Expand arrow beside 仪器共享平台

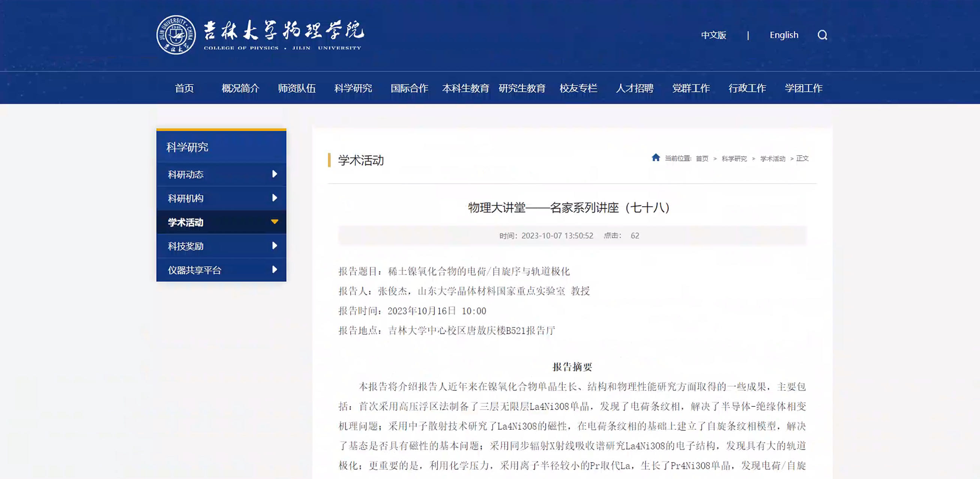tap(274, 270)
